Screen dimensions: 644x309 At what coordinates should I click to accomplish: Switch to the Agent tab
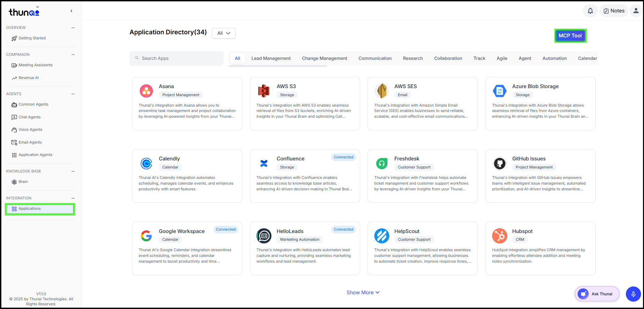[525, 59]
